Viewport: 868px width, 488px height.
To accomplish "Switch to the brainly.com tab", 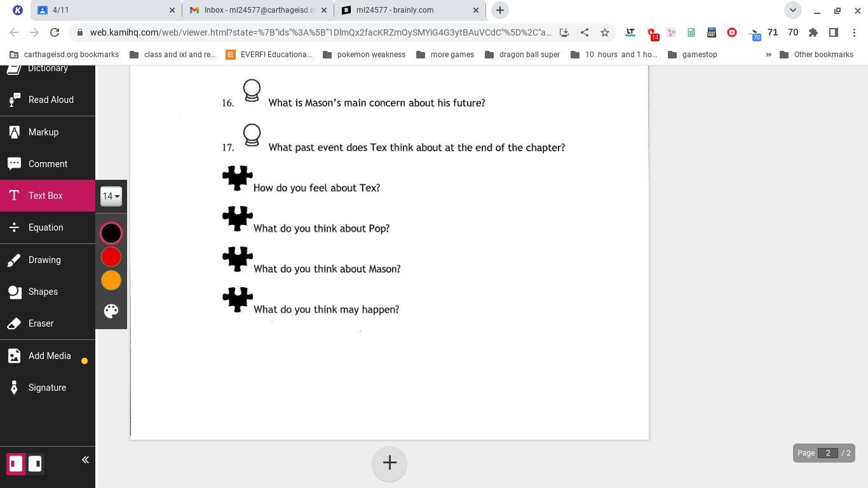I will [410, 10].
